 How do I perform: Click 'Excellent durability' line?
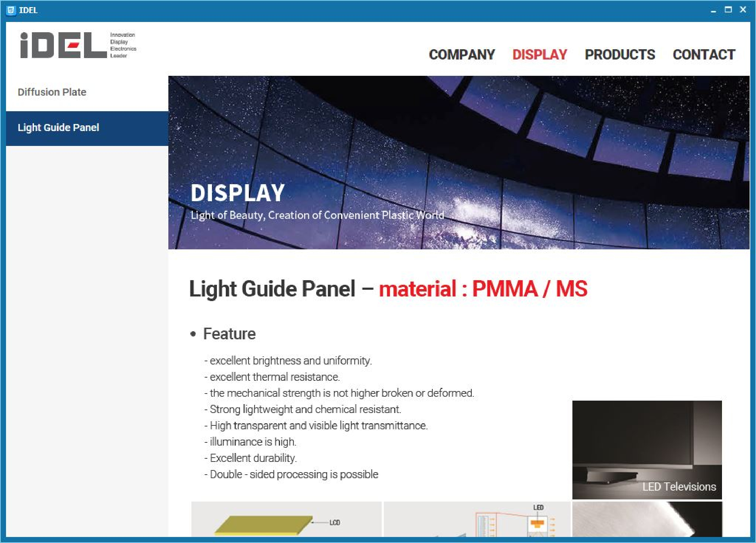click(x=251, y=458)
